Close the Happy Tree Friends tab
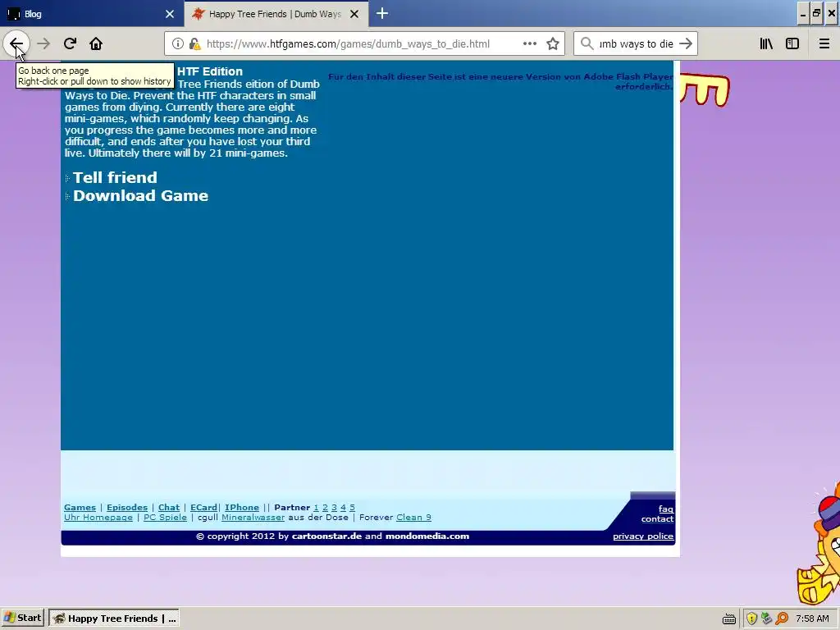The width and height of the screenshot is (840, 630). tap(354, 14)
